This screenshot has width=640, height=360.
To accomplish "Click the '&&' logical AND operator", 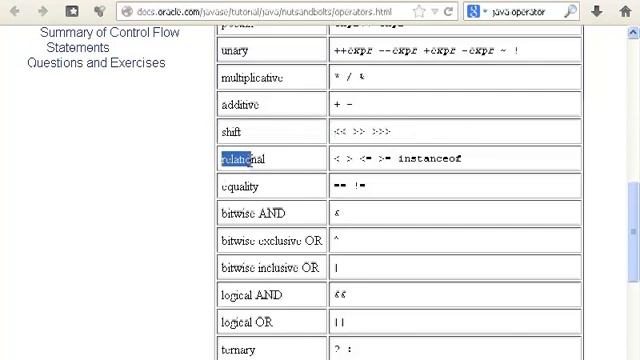I will click(340, 294).
